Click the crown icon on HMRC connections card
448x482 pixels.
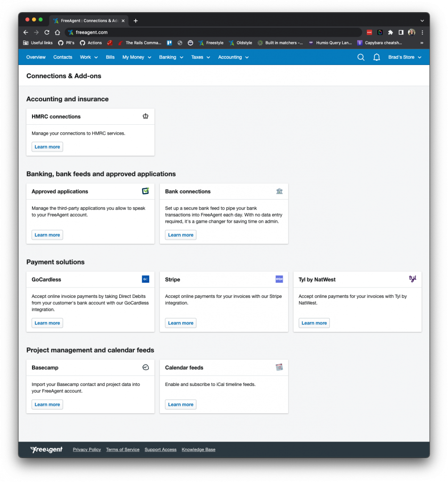tap(146, 116)
